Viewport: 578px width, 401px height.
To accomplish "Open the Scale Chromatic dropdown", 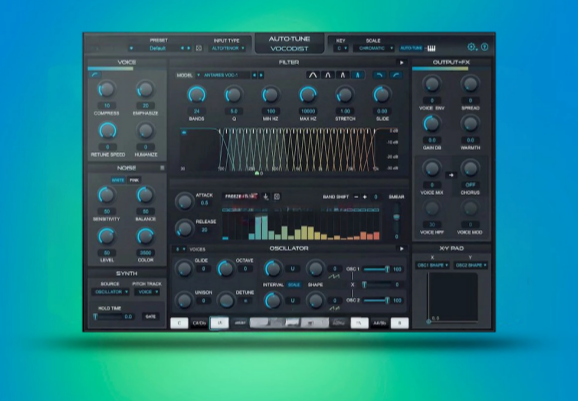I will pyautogui.click(x=374, y=48).
